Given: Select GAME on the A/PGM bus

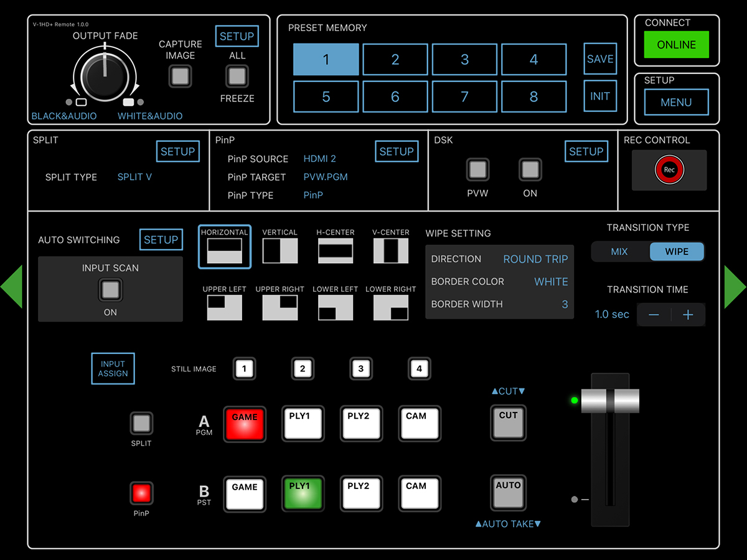Looking at the screenshot, I should [245, 424].
